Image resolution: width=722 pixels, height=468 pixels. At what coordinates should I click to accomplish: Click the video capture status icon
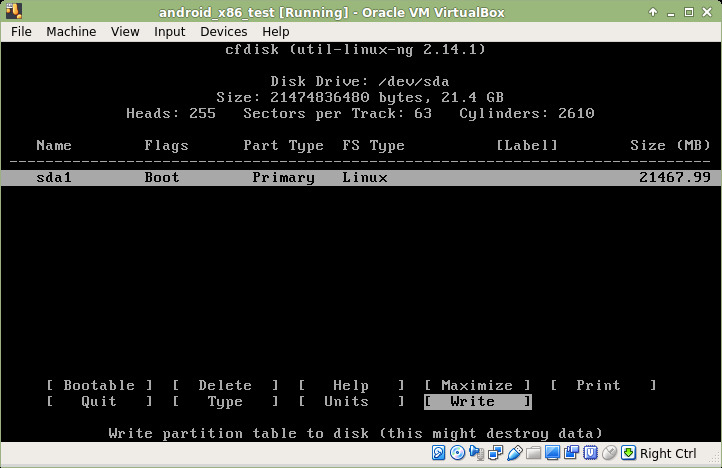(571, 453)
